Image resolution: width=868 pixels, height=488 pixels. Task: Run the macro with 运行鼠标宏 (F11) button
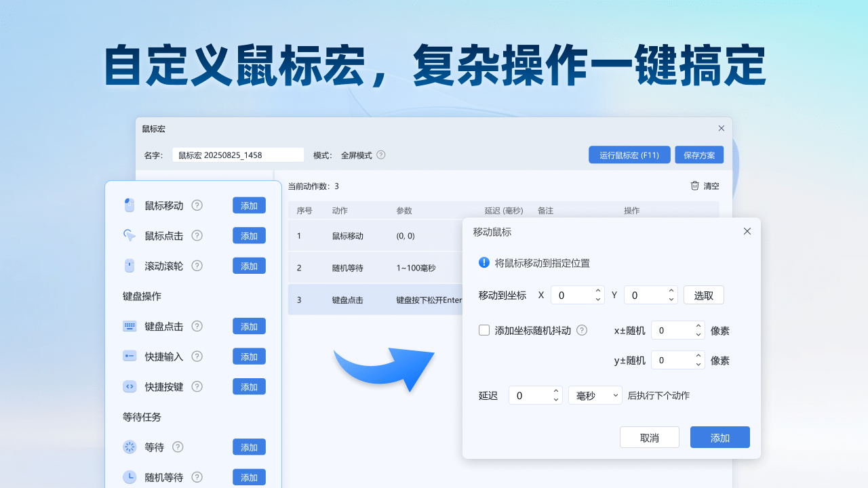629,155
